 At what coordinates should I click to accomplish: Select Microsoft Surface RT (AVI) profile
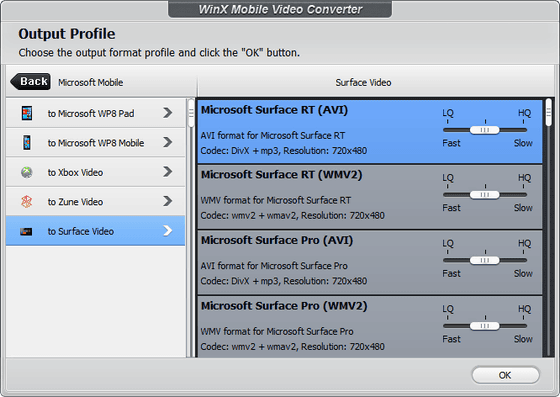click(x=370, y=131)
